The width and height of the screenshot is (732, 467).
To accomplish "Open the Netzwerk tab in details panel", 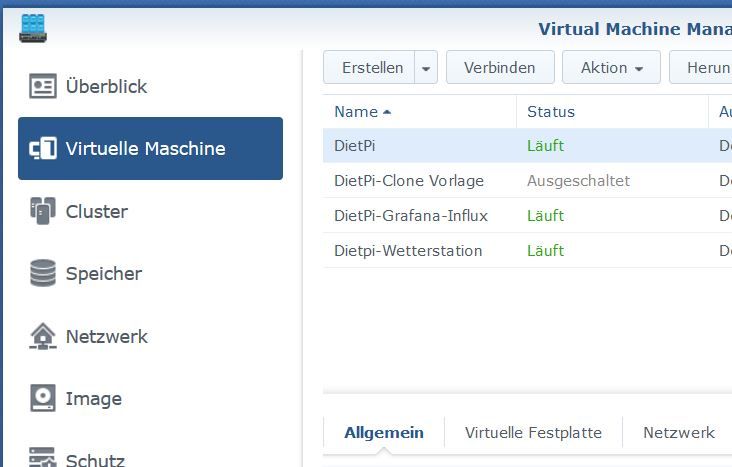I will [679, 433].
